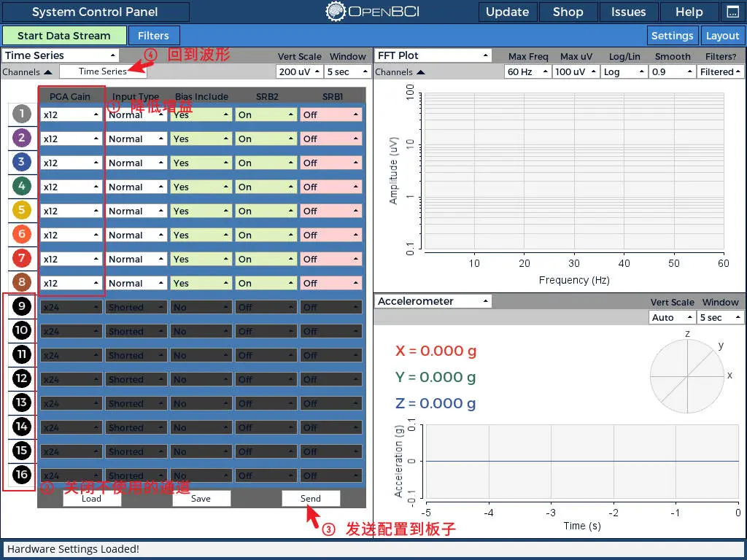Change FFT Max Freq 60 Hz dropdown
Screen dimensions: 747x560
pyautogui.click(x=527, y=72)
